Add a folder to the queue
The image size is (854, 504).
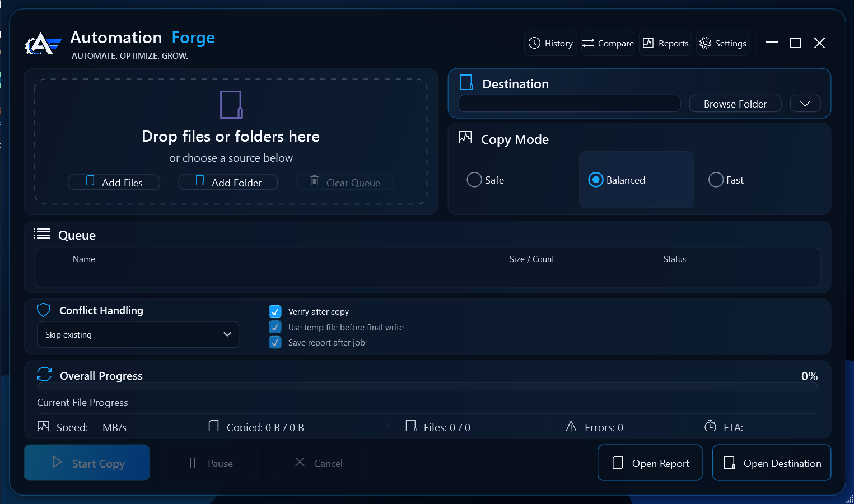point(228,182)
